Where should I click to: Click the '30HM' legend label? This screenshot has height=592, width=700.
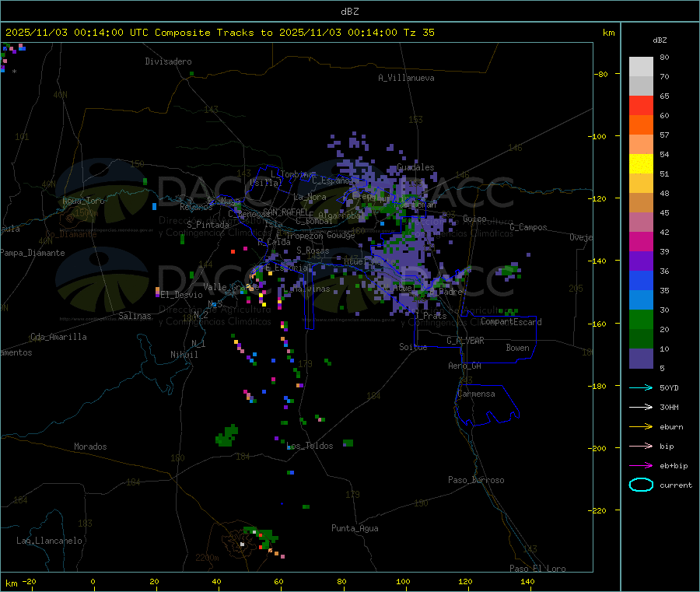tap(669, 407)
